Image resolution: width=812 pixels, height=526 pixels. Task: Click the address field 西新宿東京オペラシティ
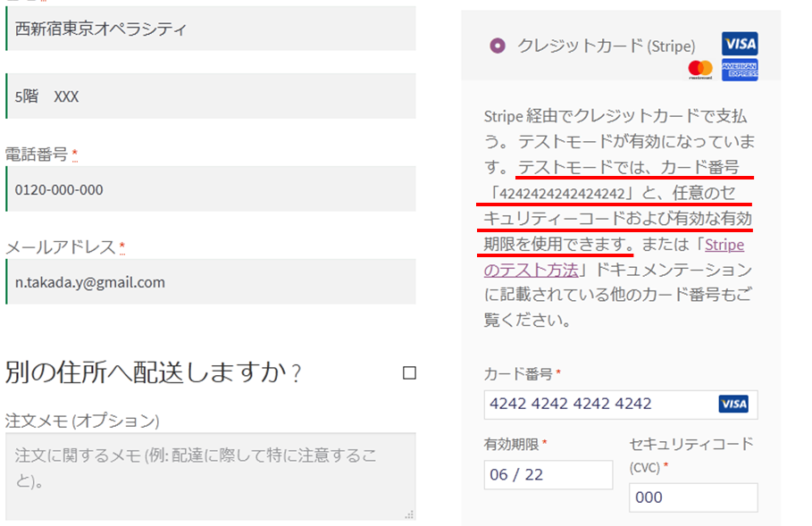coord(211,29)
